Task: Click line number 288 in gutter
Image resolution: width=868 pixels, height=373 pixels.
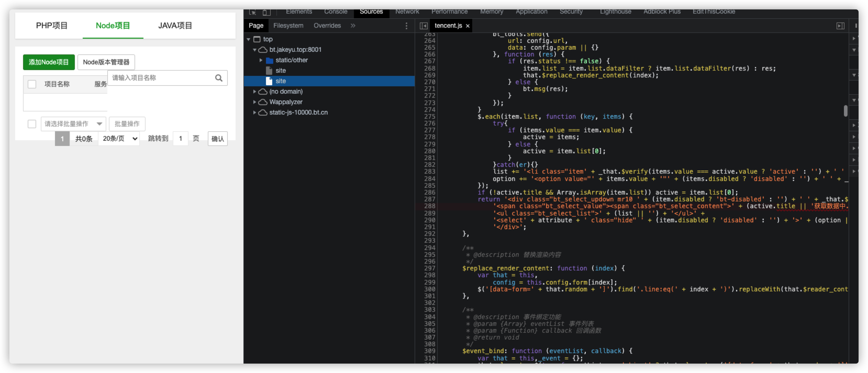Action: (430, 206)
